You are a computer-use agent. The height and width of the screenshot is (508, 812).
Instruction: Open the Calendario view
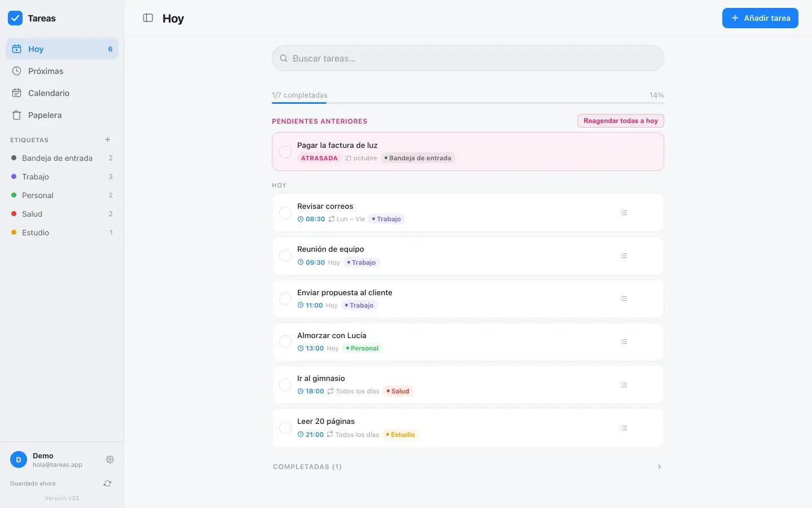click(x=62, y=93)
